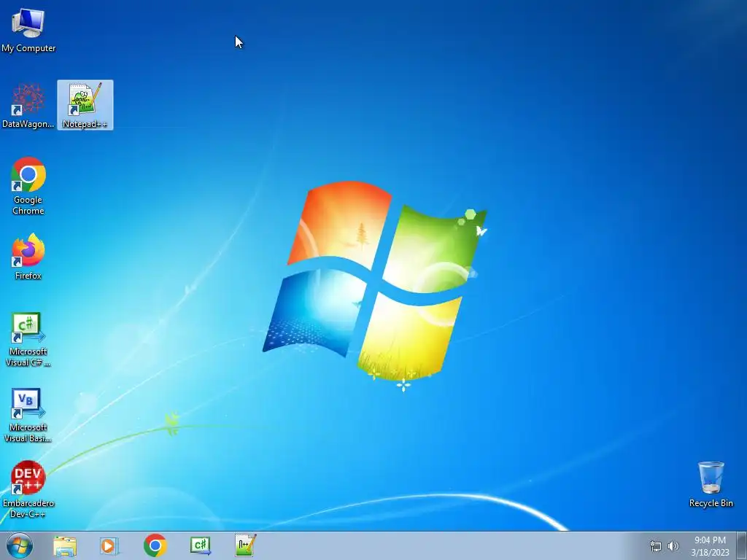Click the network status tray icon

(656, 546)
